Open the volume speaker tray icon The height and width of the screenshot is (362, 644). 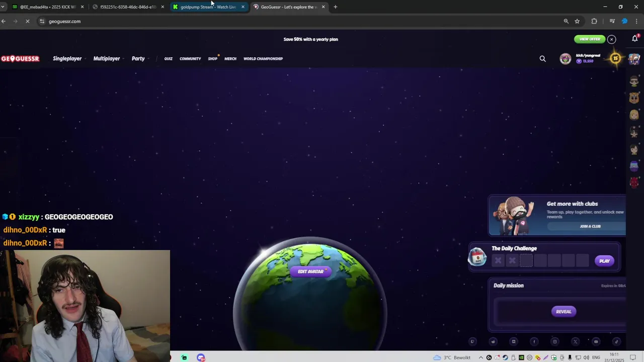[x=586, y=357]
